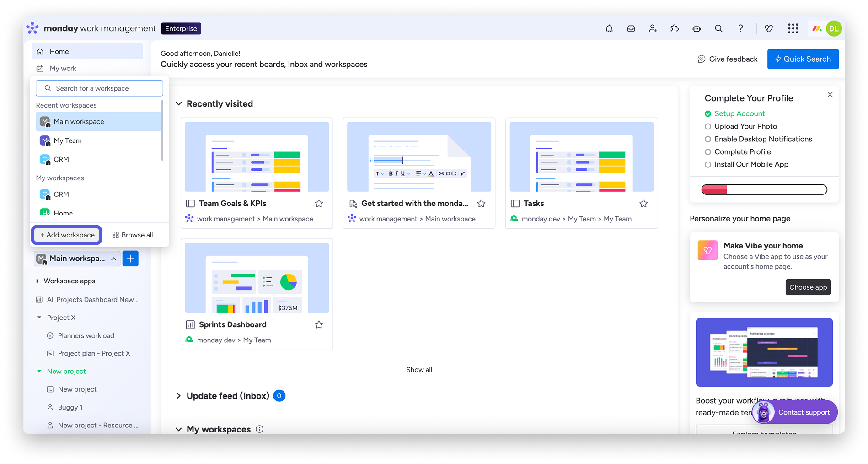Click the blue plus add item button
Image resolution: width=868 pixels, height=464 pixels.
(130, 259)
